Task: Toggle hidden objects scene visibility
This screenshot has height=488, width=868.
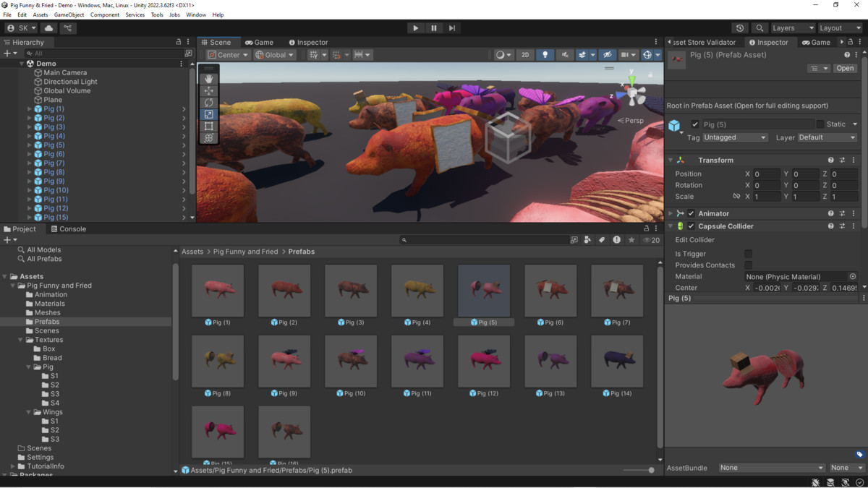Action: [x=607, y=55]
